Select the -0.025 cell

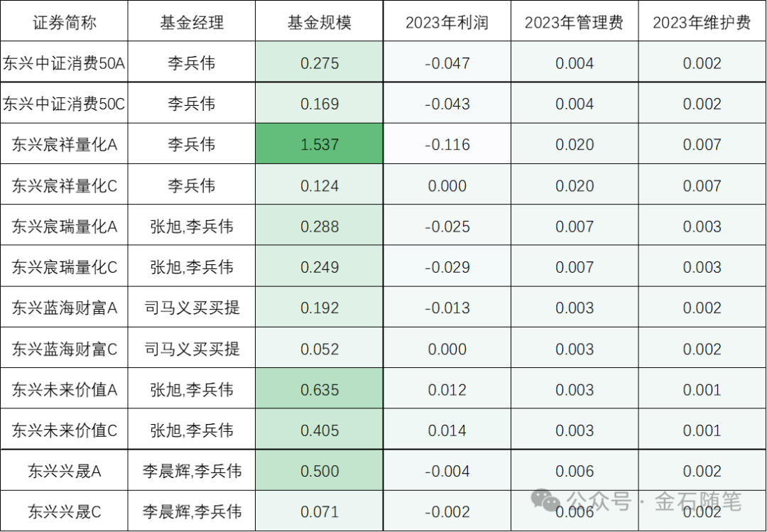tap(447, 226)
